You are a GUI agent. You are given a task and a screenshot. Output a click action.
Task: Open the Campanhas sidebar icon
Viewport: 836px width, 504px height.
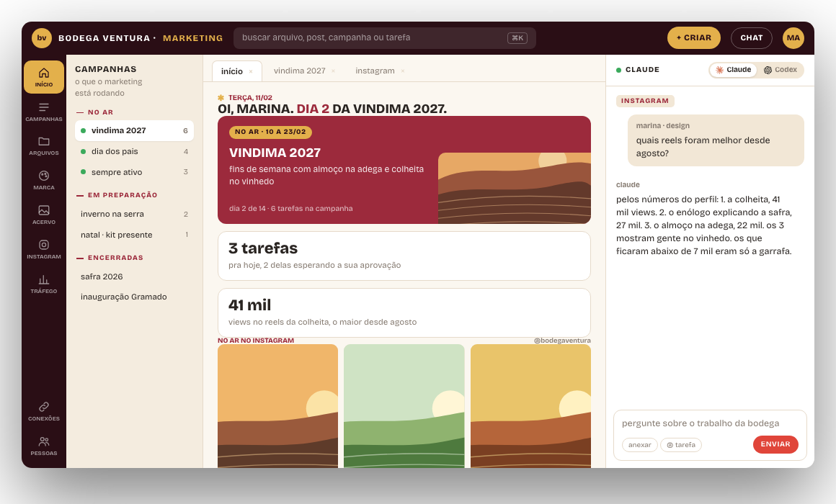pos(44,112)
